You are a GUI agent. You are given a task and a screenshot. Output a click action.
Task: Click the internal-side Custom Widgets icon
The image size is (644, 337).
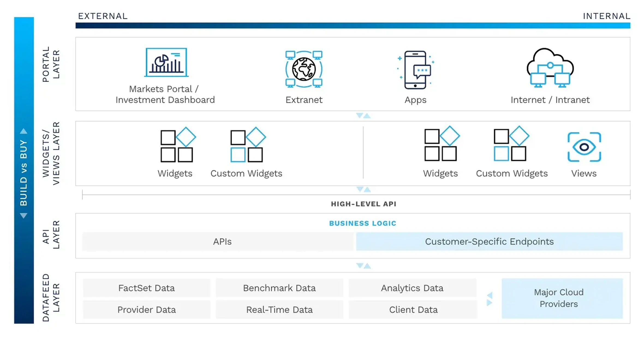(512, 143)
